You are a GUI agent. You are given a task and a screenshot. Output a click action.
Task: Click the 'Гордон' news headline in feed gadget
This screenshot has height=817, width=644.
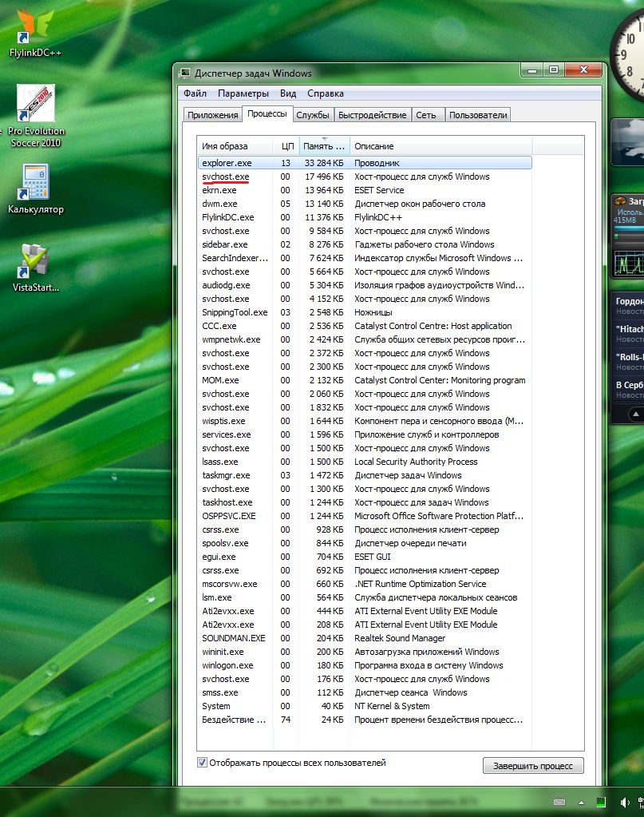[x=630, y=302]
